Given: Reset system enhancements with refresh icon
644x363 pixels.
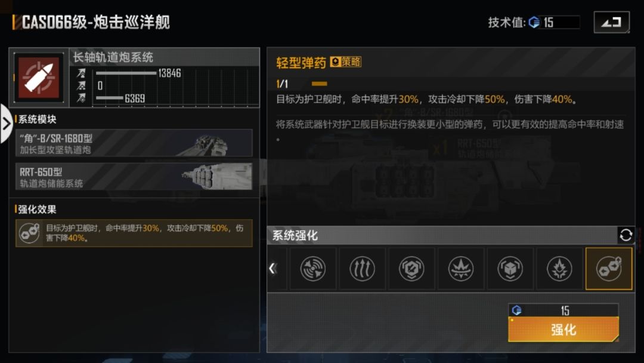Looking at the screenshot, I should [626, 235].
